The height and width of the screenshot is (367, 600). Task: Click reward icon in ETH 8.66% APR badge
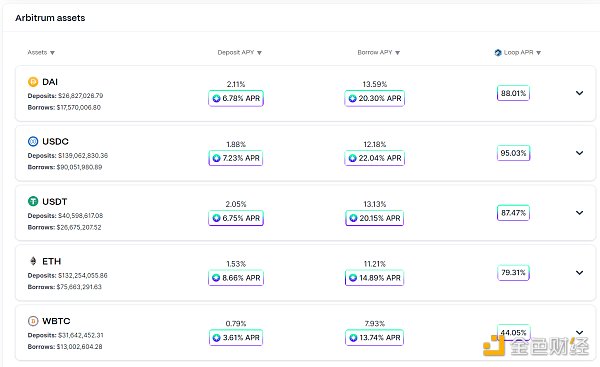click(216, 278)
